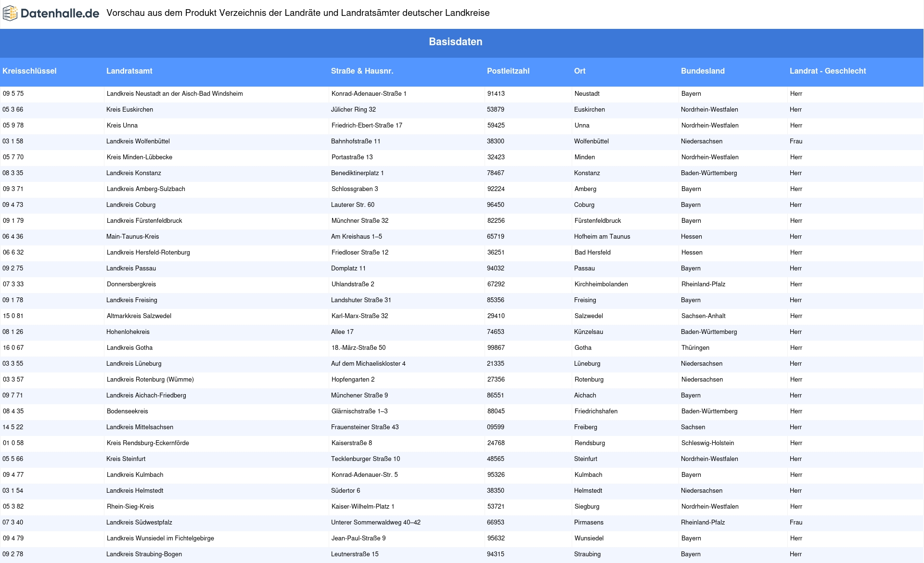Select the Kreisschlüssel column header

pyautogui.click(x=29, y=71)
